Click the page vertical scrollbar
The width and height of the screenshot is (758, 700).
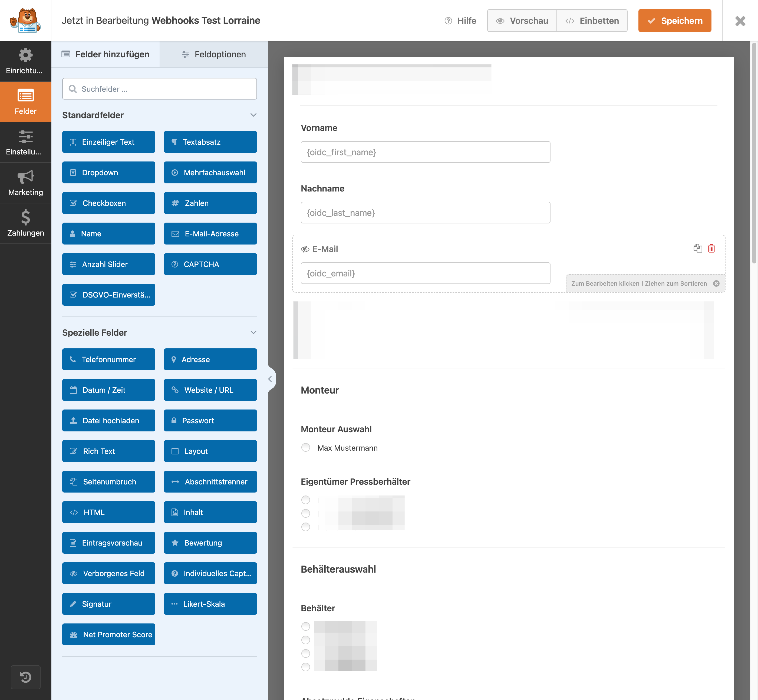[x=754, y=153]
